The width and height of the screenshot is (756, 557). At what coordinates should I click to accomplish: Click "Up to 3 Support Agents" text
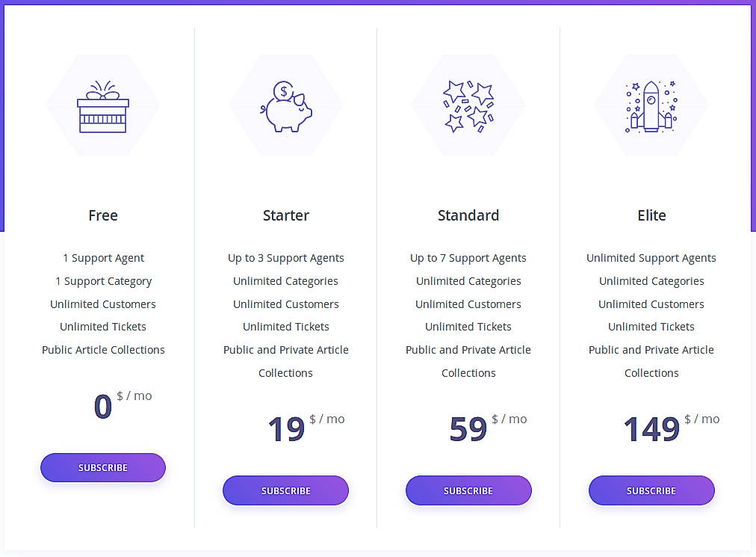coord(286,258)
